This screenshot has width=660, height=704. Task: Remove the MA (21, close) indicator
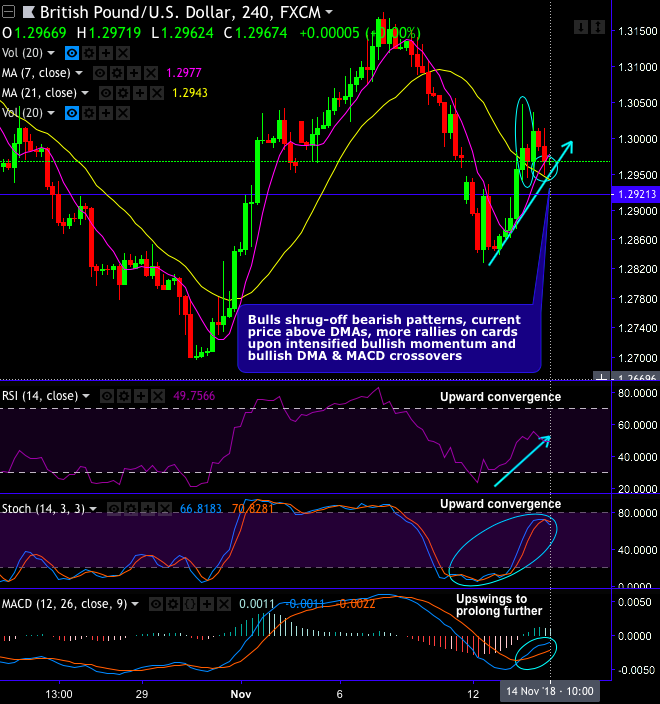pos(157,93)
